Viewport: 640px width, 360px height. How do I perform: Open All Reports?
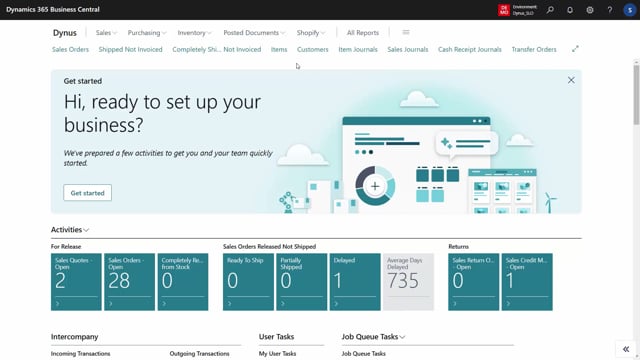[x=363, y=33]
